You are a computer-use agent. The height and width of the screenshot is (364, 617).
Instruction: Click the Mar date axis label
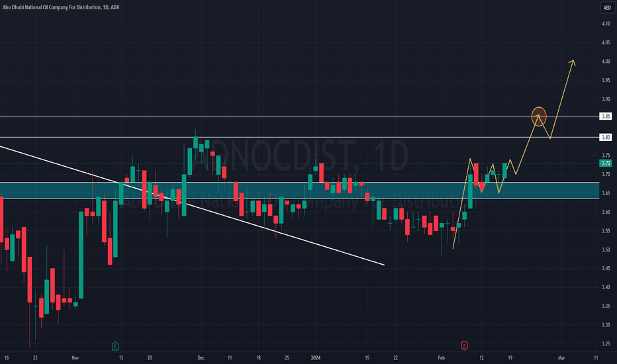tap(561, 357)
